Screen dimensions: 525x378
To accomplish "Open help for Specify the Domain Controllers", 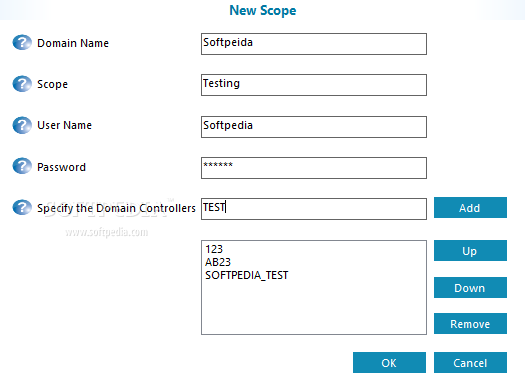I will [x=22, y=207].
